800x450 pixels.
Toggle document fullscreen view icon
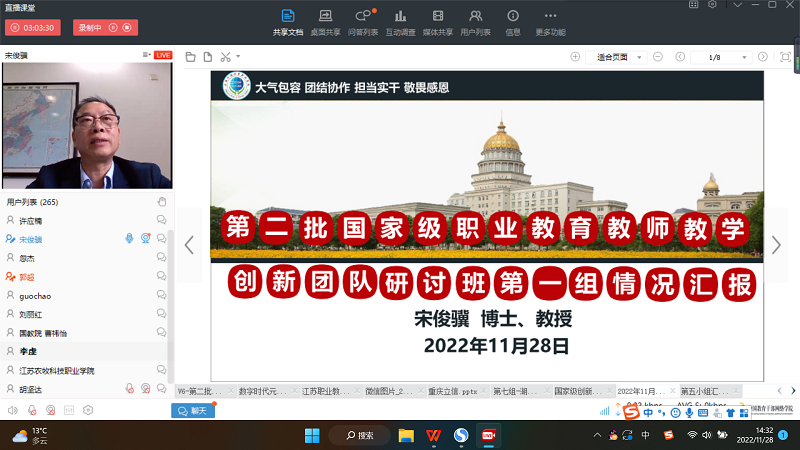pos(785,57)
